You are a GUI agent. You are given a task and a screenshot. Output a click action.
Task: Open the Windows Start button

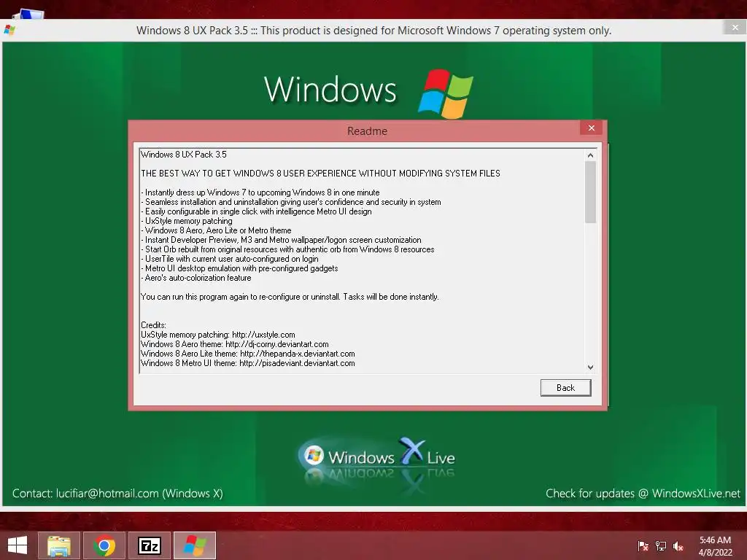click(x=18, y=545)
